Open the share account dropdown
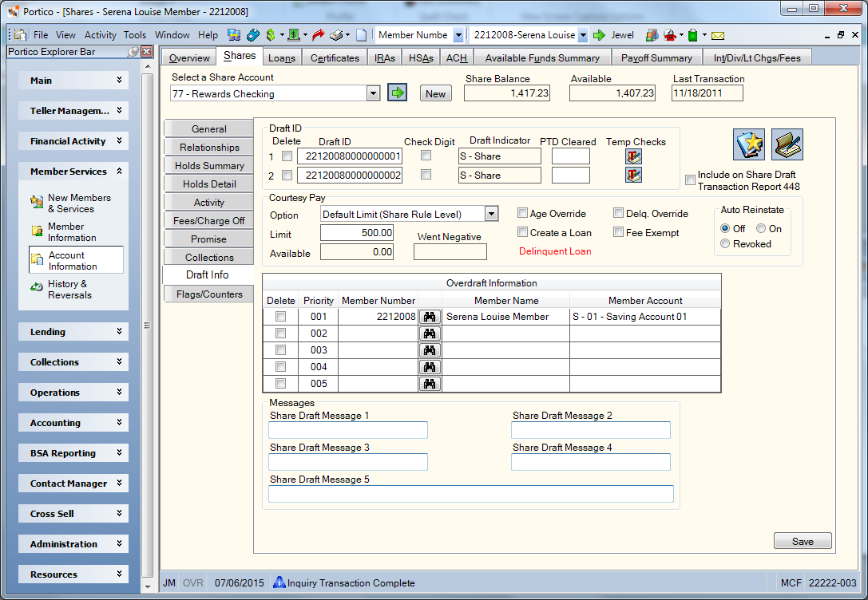868x600 pixels. (373, 93)
